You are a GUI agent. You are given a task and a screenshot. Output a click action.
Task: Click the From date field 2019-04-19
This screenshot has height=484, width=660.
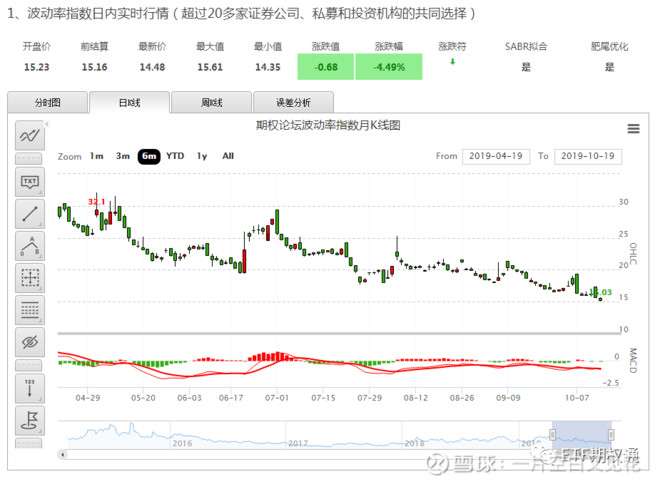click(x=496, y=156)
